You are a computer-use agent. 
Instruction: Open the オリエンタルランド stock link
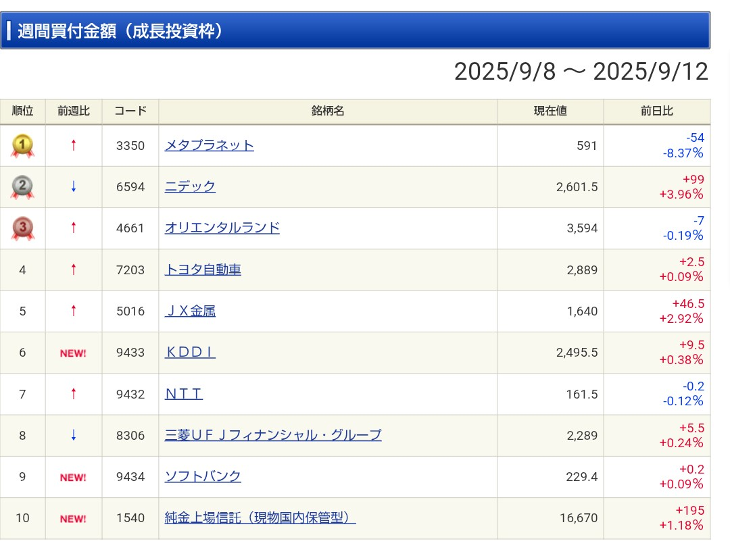pyautogui.click(x=222, y=228)
